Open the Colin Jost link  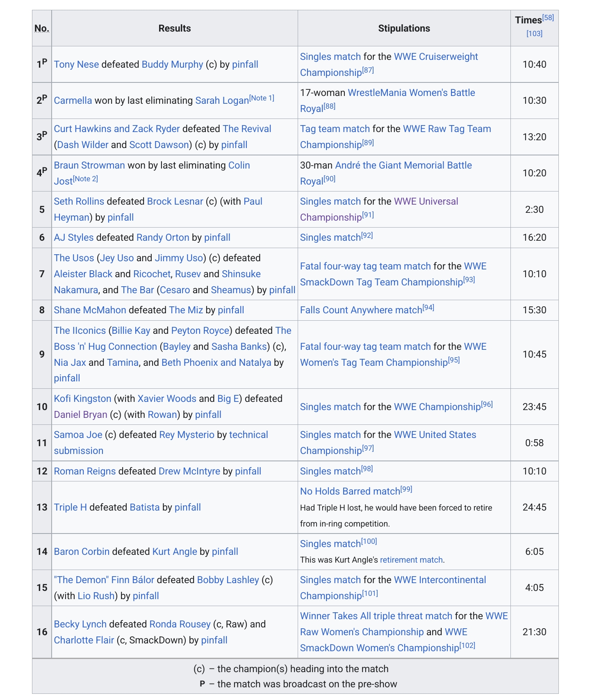tap(152, 173)
